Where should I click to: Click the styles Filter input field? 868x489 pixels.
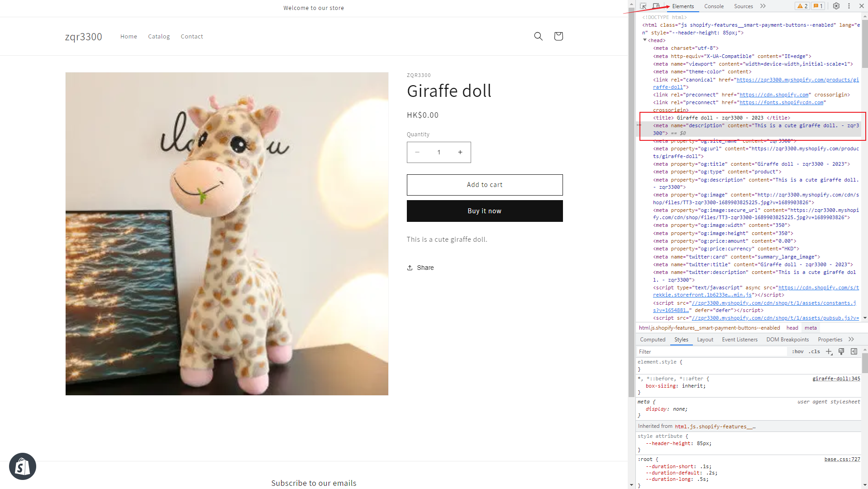tap(712, 352)
